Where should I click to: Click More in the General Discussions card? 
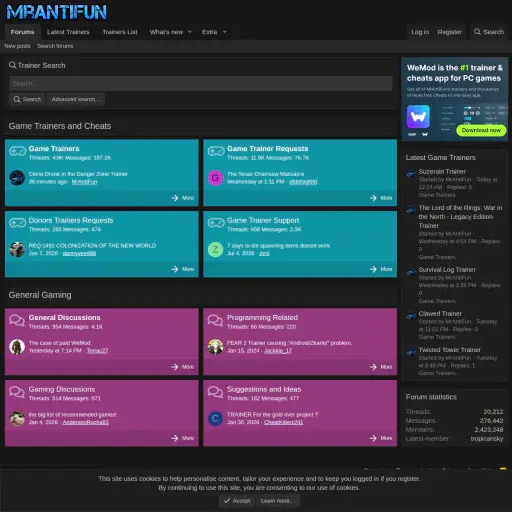[183, 367]
